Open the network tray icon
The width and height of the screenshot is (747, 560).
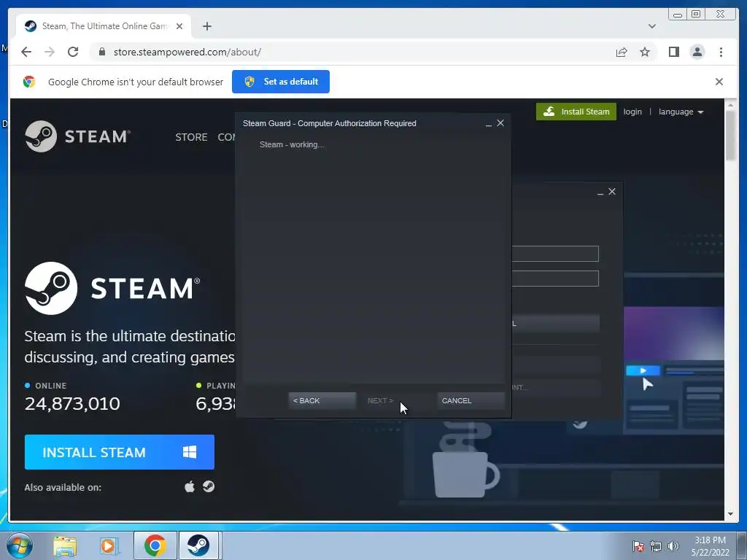pyautogui.click(x=656, y=546)
